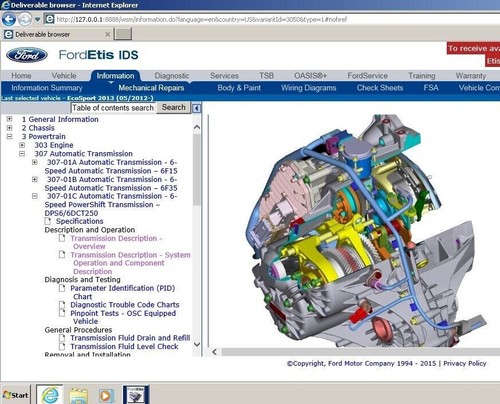This screenshot has height=404, width=500.
Task: Open 1 General Information section
Action: point(60,119)
